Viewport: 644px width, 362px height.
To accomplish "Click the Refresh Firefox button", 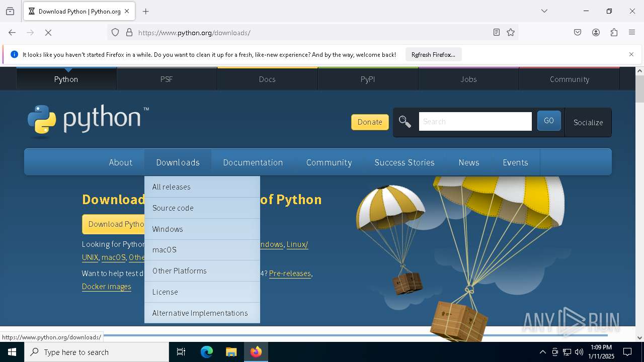I will coord(433,55).
